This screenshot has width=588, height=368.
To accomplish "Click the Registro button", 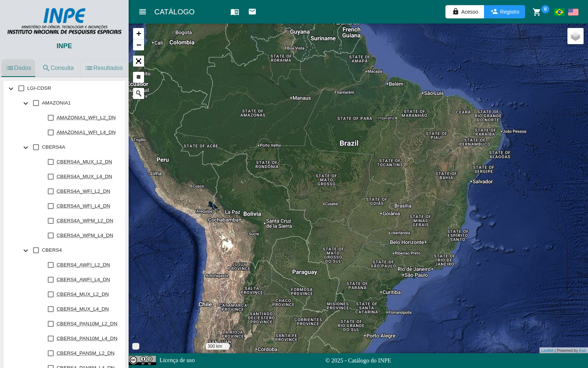I will point(505,12).
